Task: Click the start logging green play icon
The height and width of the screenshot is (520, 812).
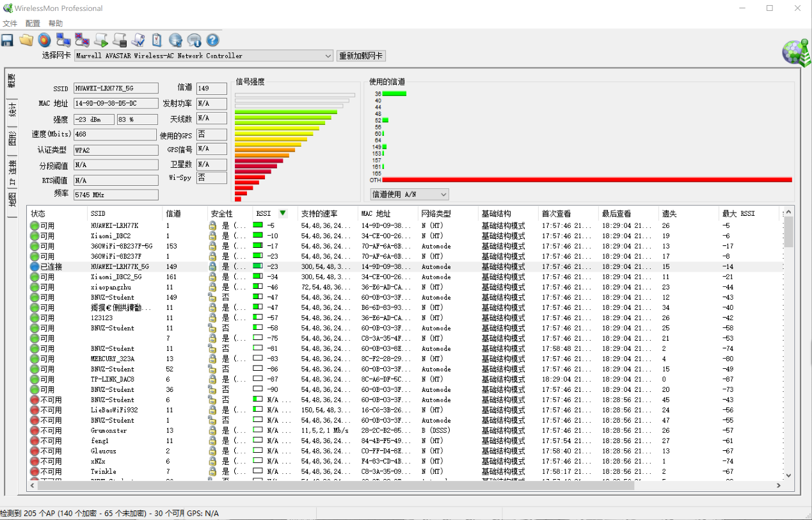Action: click(101, 40)
